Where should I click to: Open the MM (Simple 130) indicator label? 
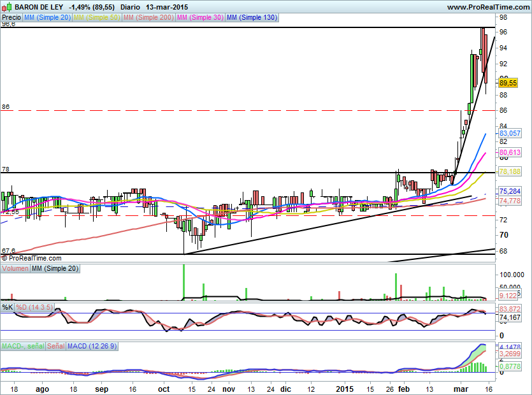pyautogui.click(x=252, y=18)
